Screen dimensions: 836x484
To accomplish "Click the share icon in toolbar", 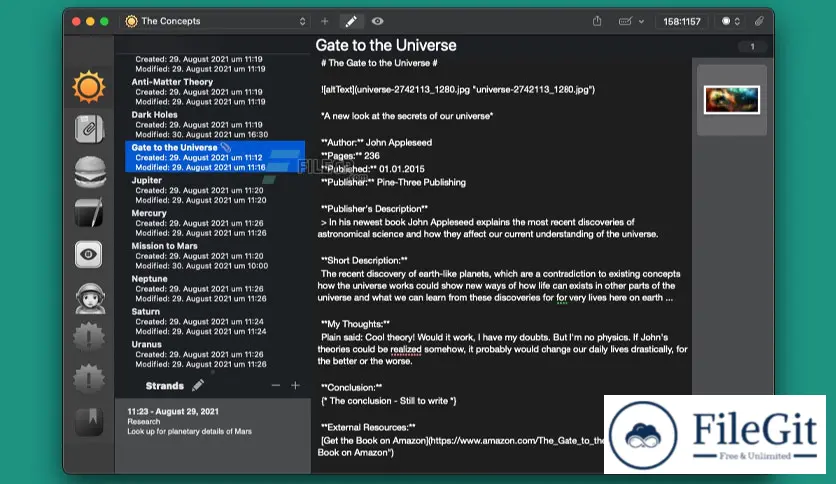I will click(597, 21).
